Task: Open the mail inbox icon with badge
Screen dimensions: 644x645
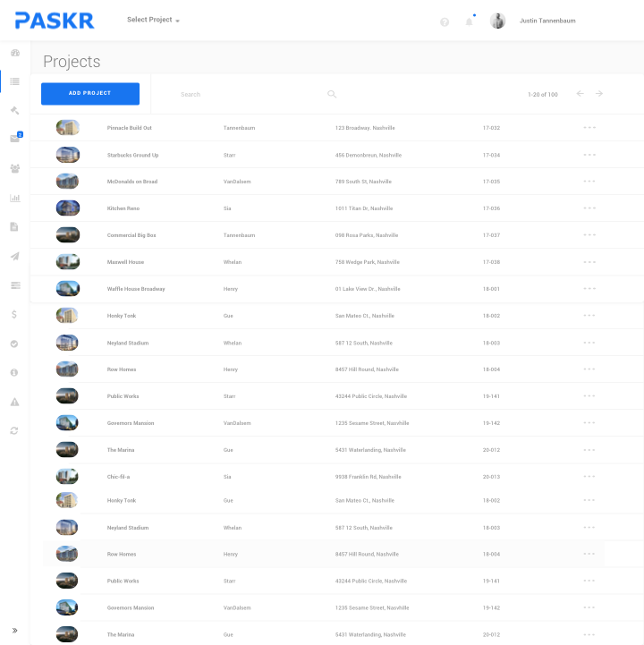Action: (15, 138)
